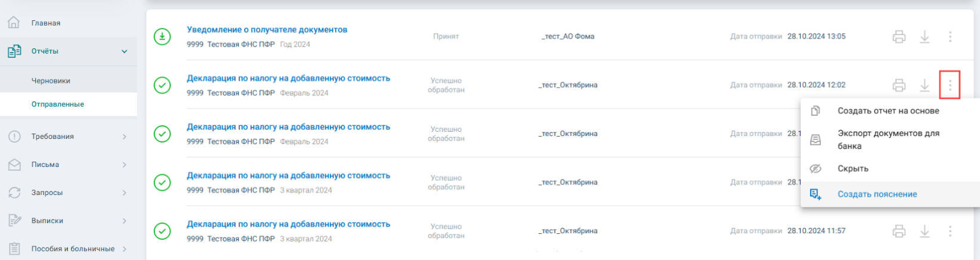Image resolution: width=980 pixels, height=260 pixels.
Task: Click the Принят download status circle icon
Action: 162,37
